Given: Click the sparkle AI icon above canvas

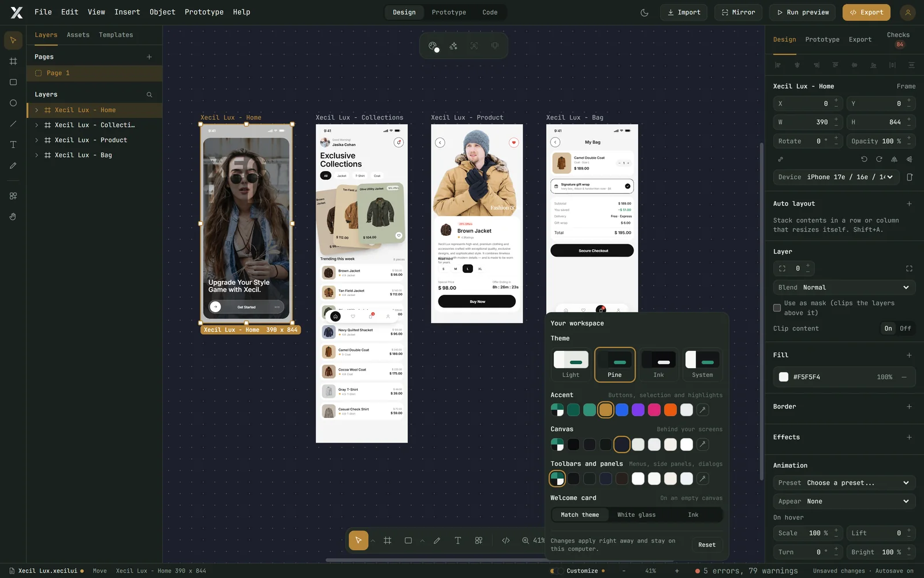Looking at the screenshot, I should (x=453, y=46).
